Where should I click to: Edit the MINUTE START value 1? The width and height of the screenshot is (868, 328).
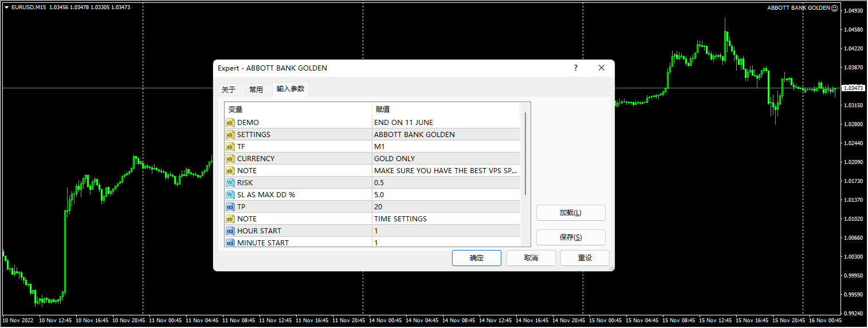[447, 242]
